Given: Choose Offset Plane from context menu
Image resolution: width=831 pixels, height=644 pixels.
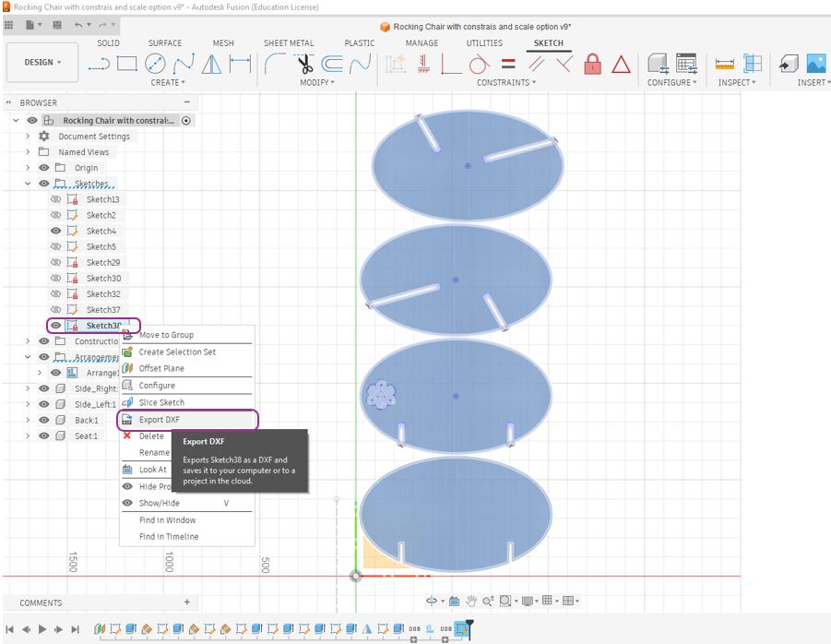Looking at the screenshot, I should pos(187,368).
